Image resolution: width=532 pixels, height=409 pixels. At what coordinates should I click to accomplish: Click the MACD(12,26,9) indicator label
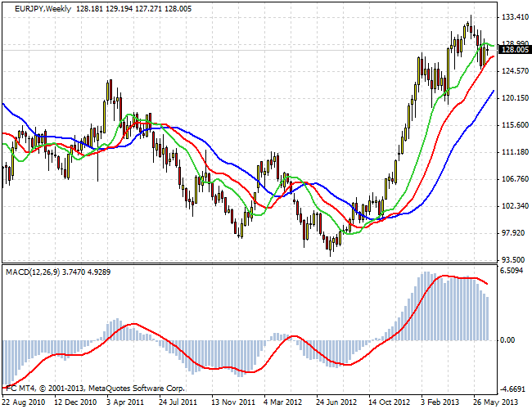[33, 272]
